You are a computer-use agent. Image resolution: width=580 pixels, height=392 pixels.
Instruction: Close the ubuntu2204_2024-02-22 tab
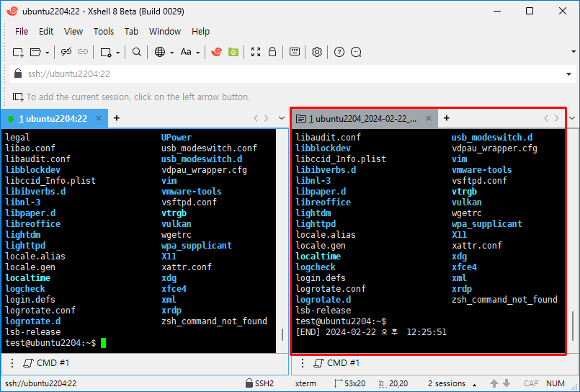coord(429,118)
